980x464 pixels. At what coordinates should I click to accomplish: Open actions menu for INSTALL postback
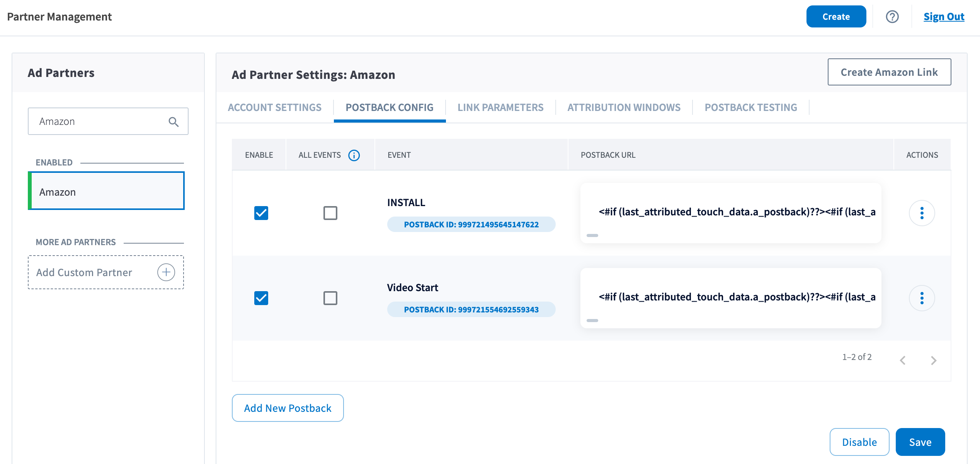coord(922,213)
